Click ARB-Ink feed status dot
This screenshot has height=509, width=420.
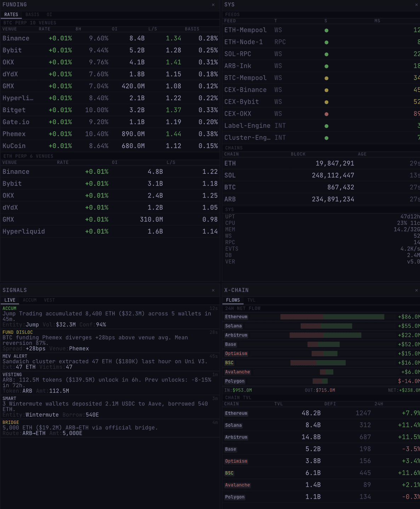pyautogui.click(x=327, y=66)
